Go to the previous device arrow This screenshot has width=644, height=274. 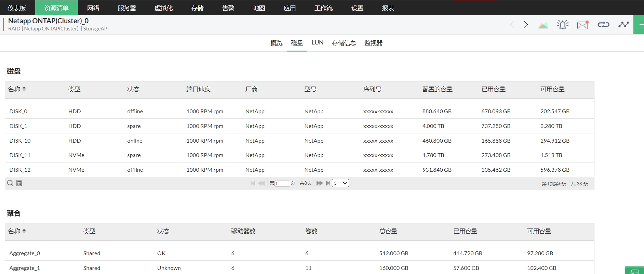point(512,25)
